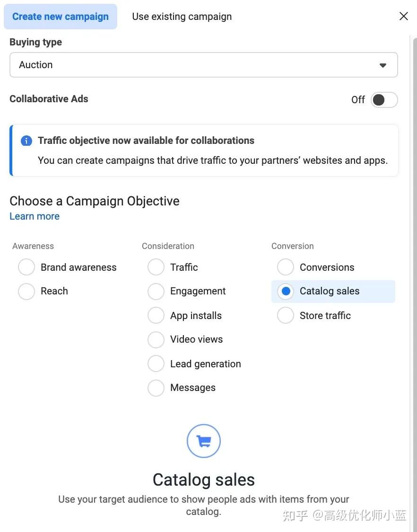Close the campaign creation dialog

click(x=403, y=16)
